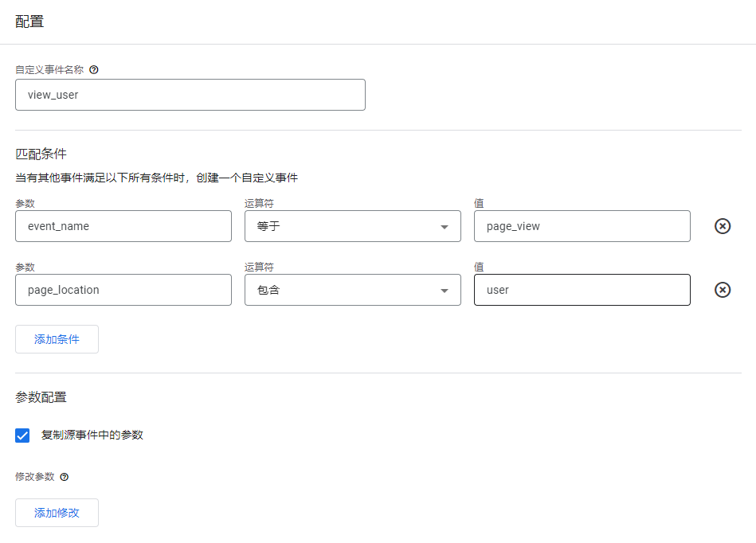Click the dropdown arrow on the 包含 operator
Image resolution: width=756 pixels, height=543 pixels.
[445, 290]
